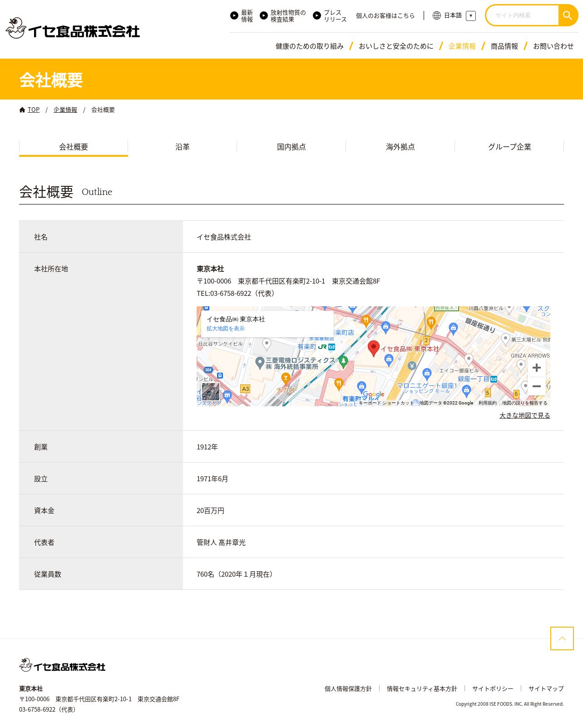Click the play arrow icon beside 最新情報
Viewport: 583px width, 728px height.
click(x=234, y=15)
